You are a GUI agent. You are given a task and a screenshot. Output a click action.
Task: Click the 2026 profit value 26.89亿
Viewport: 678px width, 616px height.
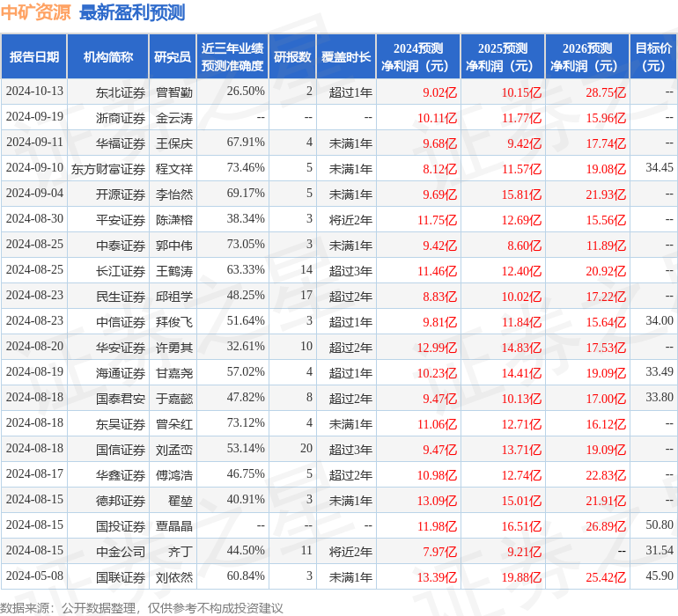point(606,526)
